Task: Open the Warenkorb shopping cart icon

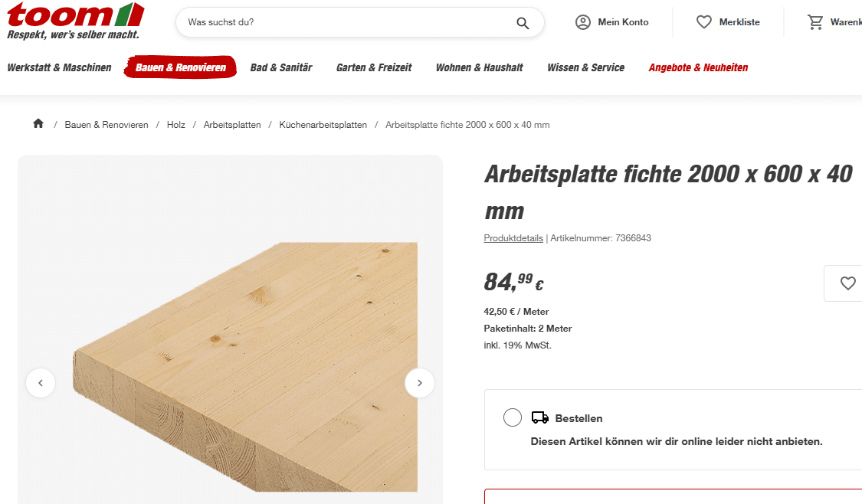Action: pyautogui.click(x=815, y=22)
